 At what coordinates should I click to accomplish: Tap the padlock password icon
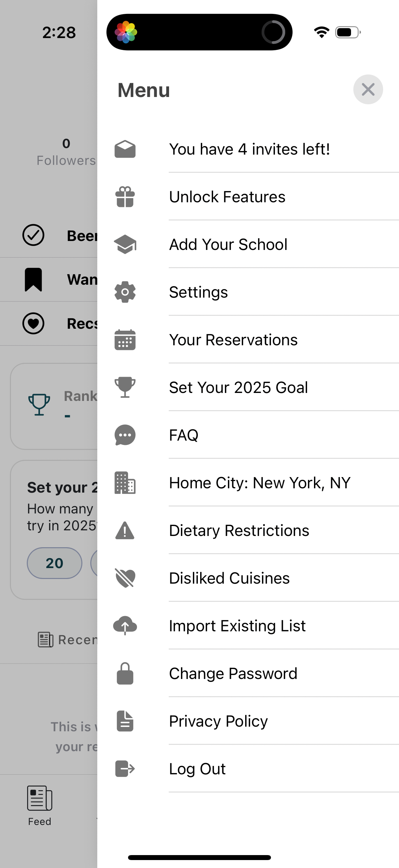click(125, 674)
